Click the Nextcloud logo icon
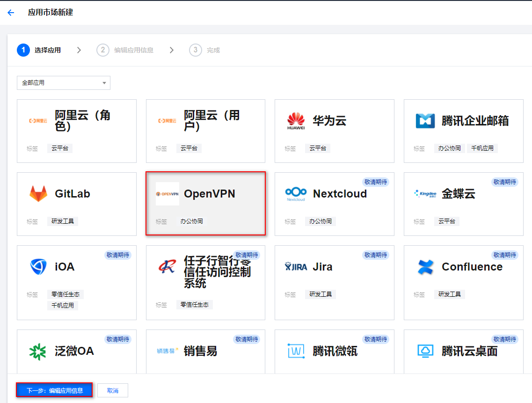Viewport: 532px width, 403px height. click(296, 194)
